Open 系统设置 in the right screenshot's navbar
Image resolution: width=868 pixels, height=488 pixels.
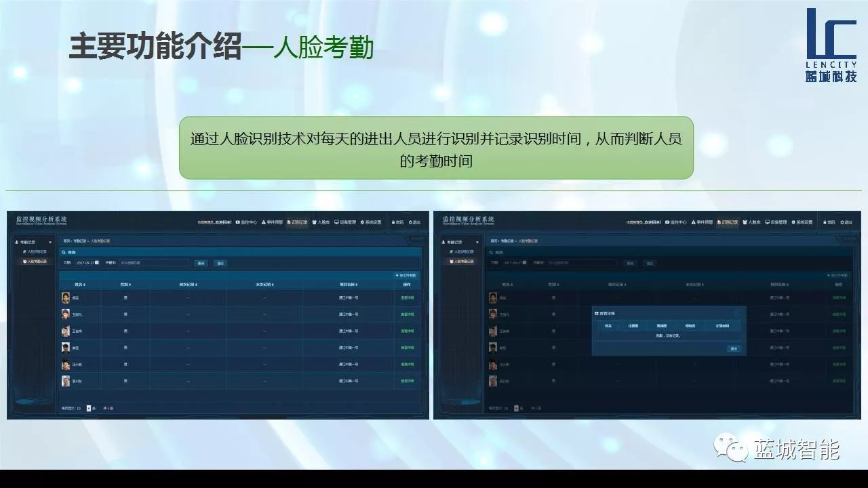(802, 222)
